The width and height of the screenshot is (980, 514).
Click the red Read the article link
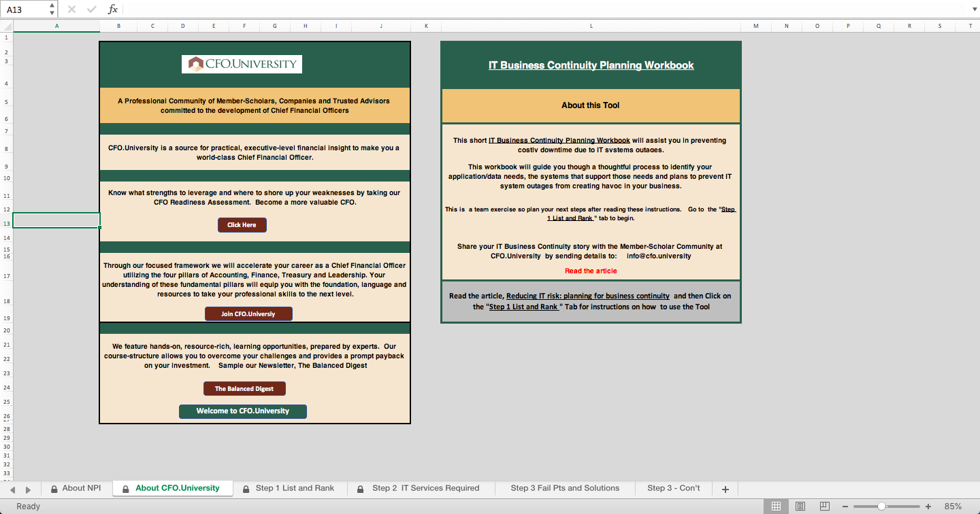[591, 271]
